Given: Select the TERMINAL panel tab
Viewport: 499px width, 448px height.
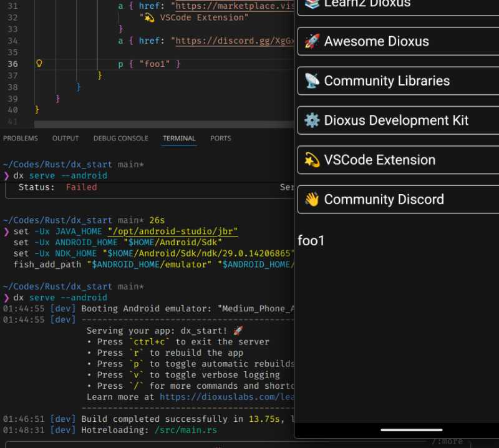Looking at the screenshot, I should [x=179, y=139].
